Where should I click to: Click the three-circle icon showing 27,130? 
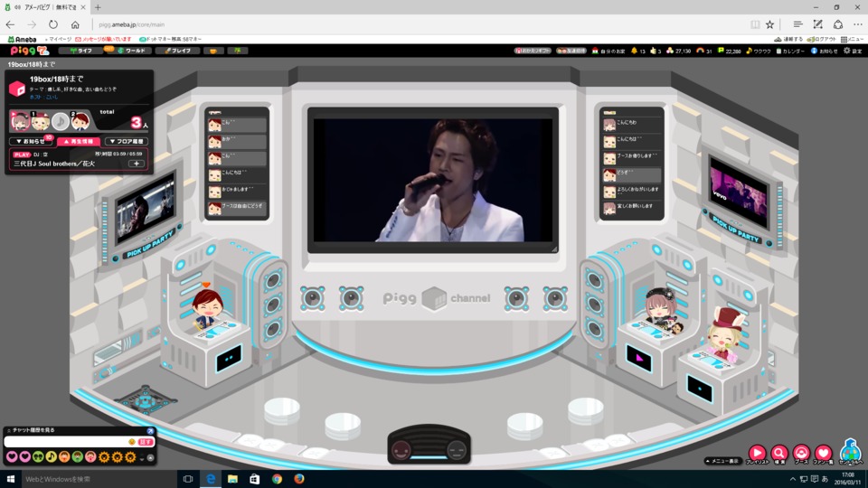(670, 51)
